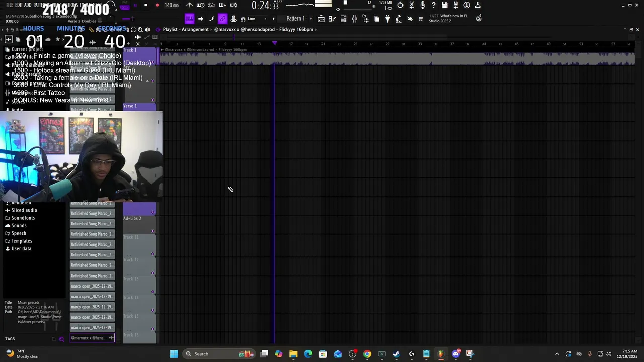Click the undo history circular arrow icon
Viewport: 644px width, 362px height.
pyautogui.click(x=400, y=5)
